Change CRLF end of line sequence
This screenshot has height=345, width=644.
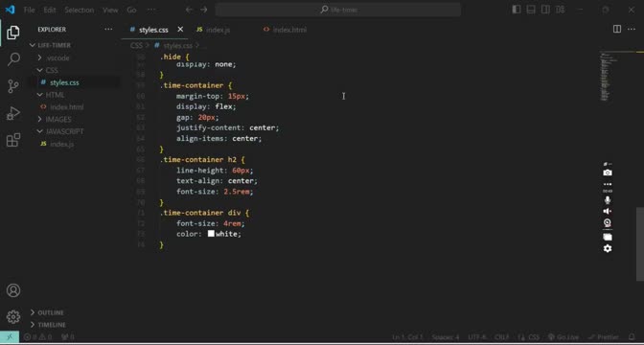[501, 337]
